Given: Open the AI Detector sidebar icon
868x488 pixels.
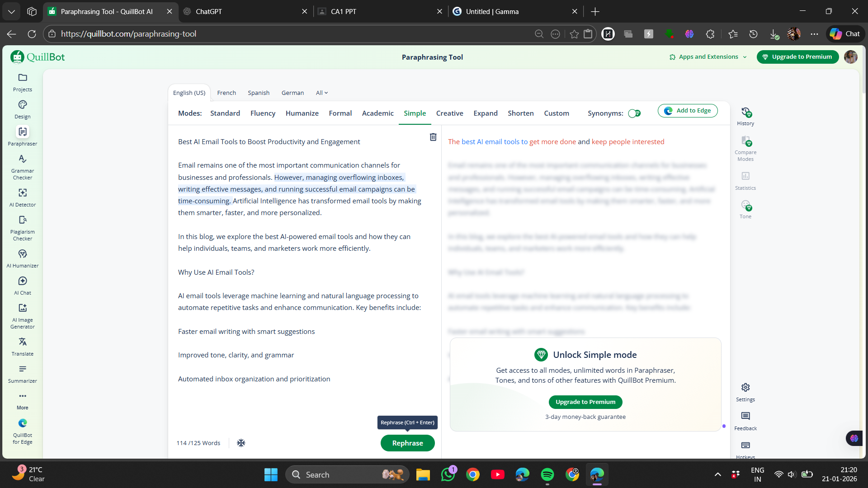Looking at the screenshot, I should (23, 197).
